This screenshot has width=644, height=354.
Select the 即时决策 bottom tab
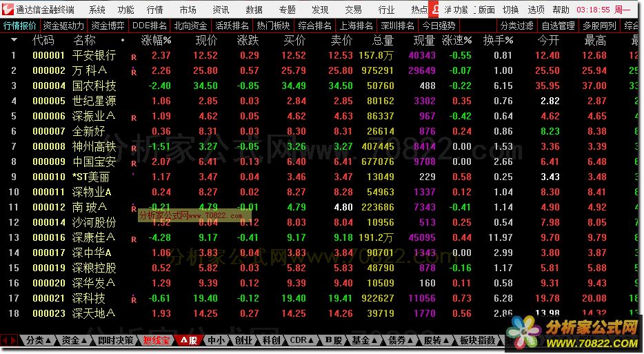click(115, 340)
